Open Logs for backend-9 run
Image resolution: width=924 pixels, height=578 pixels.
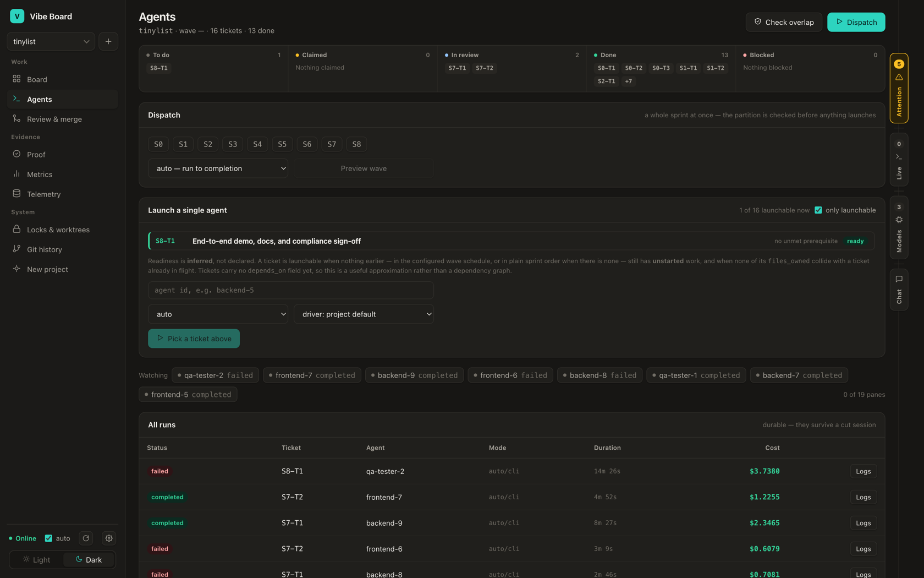click(863, 523)
